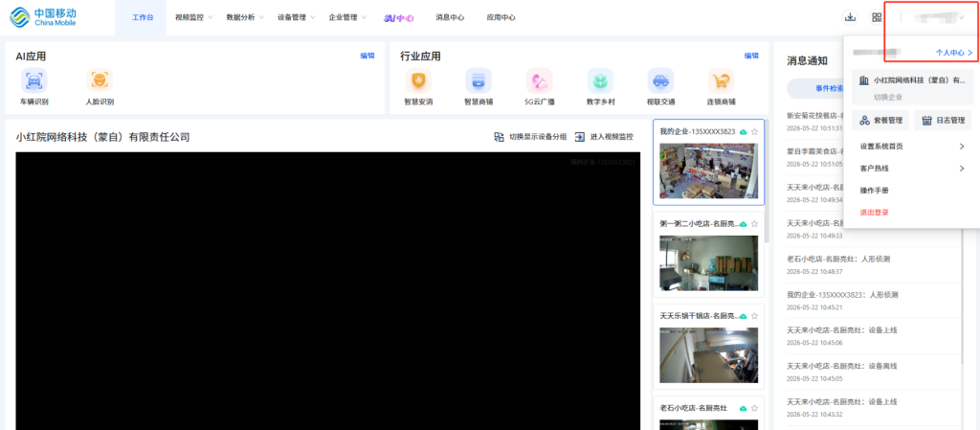Open the 个人中心 link
Screen dimensions: 980x430
pos(954,53)
